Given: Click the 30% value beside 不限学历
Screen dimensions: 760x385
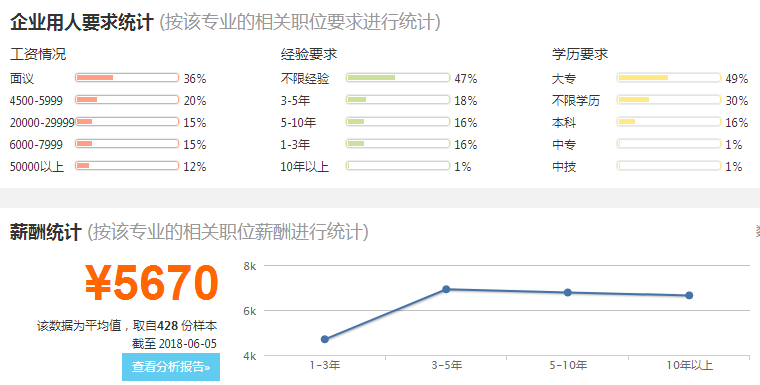Looking at the screenshot, I should (x=737, y=100).
